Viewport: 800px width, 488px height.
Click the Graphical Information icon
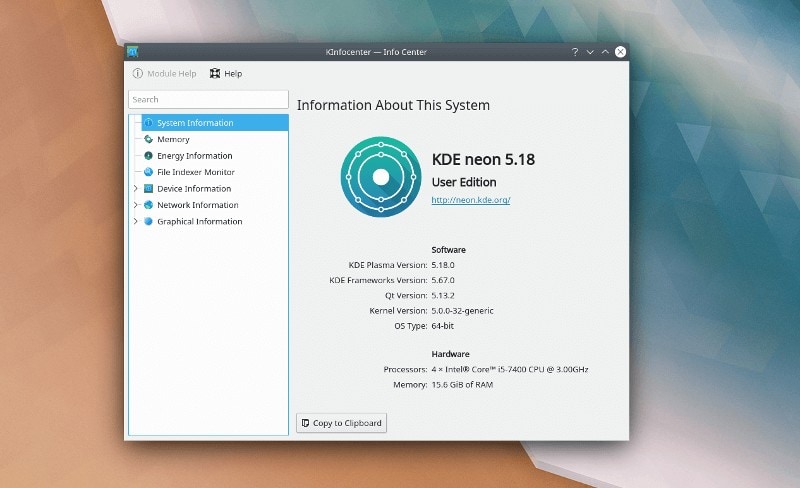148,221
